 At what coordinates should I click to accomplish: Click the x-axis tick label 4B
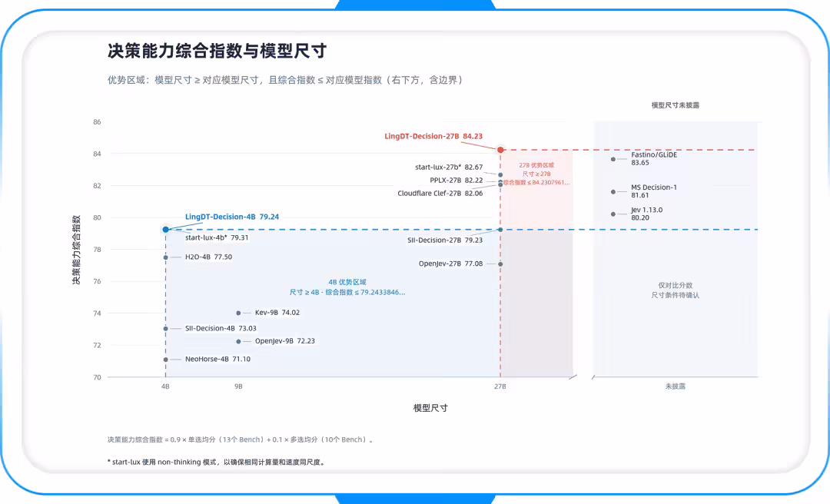pos(166,386)
